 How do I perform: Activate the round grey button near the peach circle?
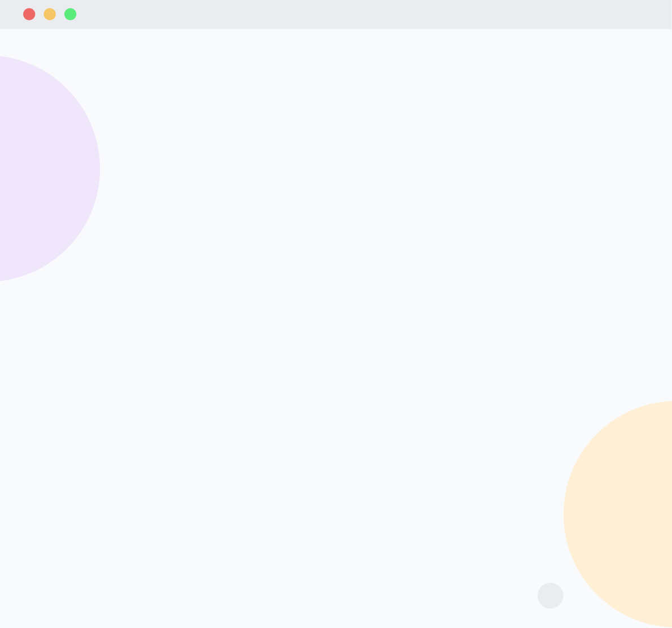coord(550,595)
